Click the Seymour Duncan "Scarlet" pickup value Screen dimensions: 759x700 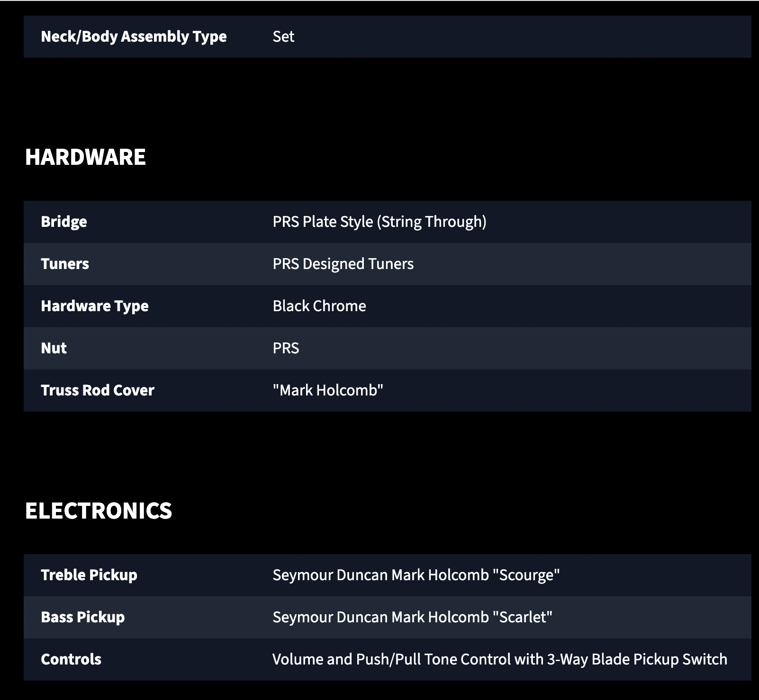coord(412,617)
